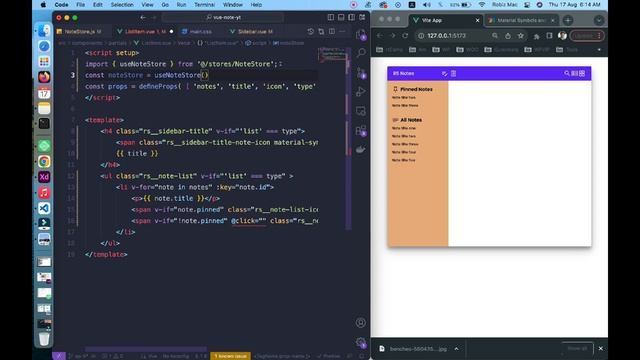Select 'Pinned Notes' heading in Notes sidebar
The height and width of the screenshot is (360, 640).
[x=416, y=89]
